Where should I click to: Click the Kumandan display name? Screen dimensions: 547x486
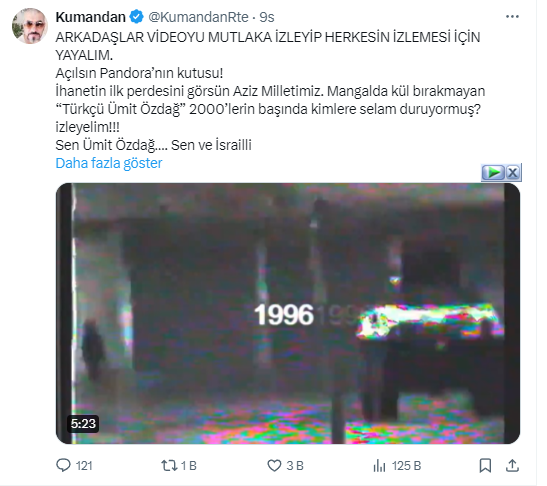click(x=91, y=17)
